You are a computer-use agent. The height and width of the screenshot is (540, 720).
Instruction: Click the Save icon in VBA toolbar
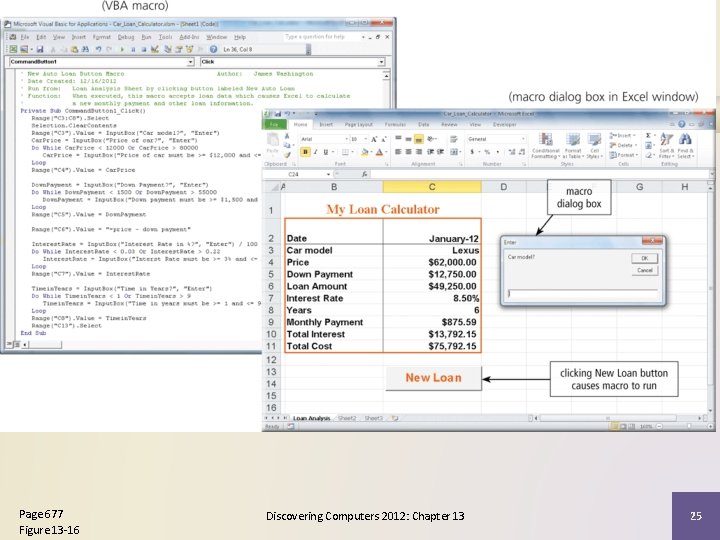coord(40,49)
